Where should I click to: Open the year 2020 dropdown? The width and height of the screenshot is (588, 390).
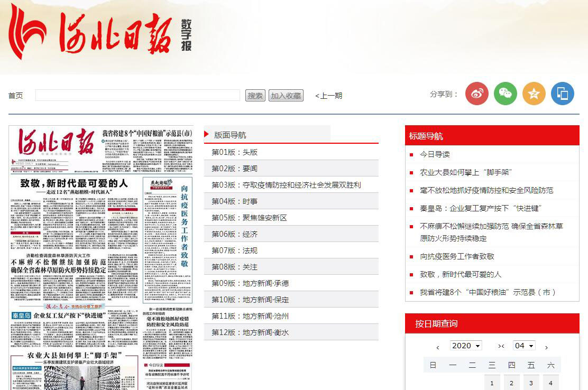click(x=465, y=346)
